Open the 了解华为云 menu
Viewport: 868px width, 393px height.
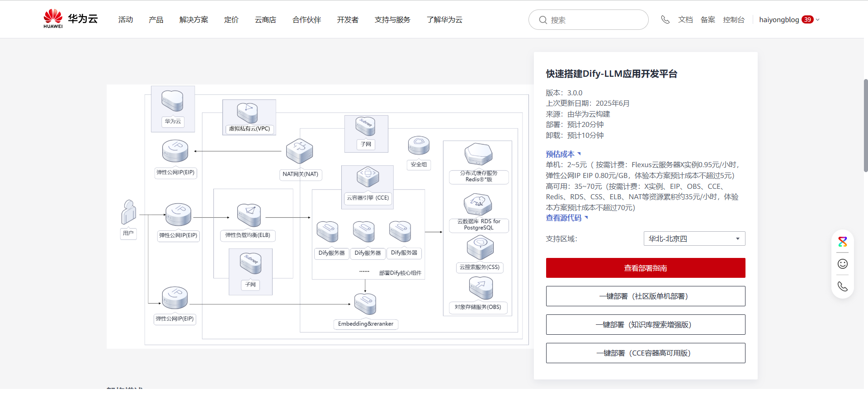444,19
